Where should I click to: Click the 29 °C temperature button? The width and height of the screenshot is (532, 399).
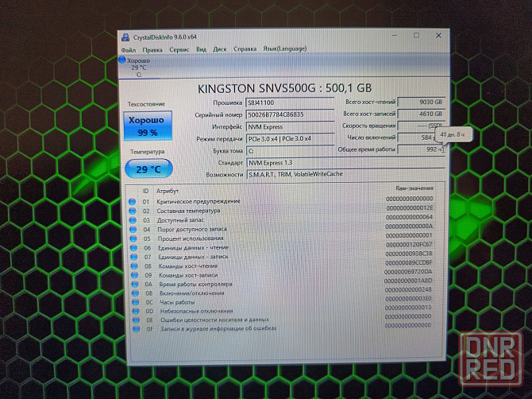148,169
